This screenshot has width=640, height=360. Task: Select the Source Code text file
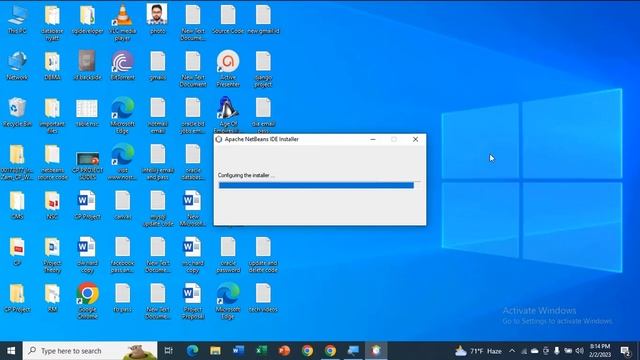pos(228,20)
